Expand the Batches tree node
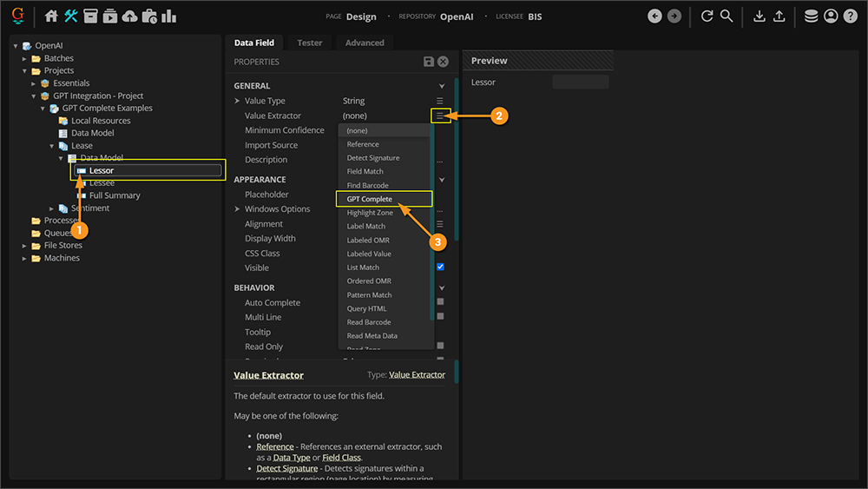Viewport: 868px width, 489px height. (x=25, y=58)
